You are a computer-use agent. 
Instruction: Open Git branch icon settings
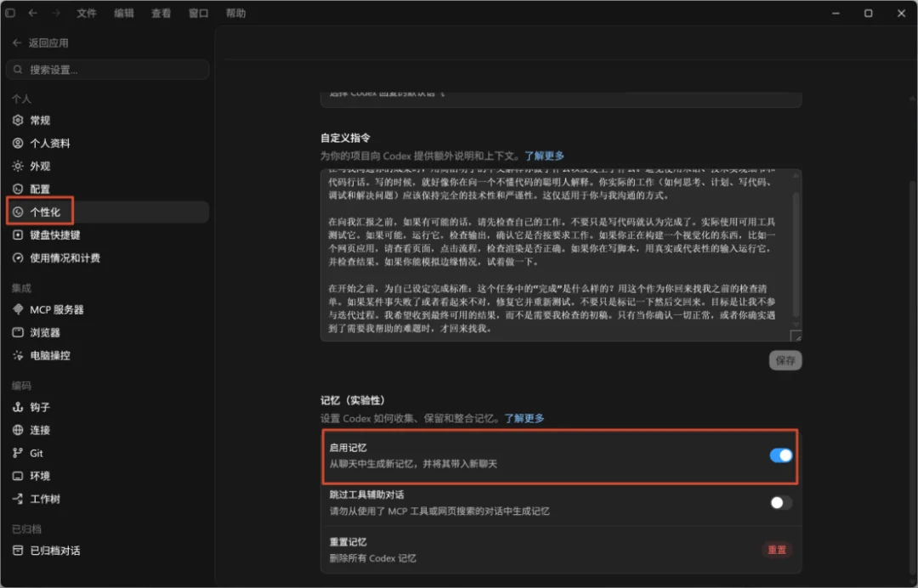(x=18, y=453)
